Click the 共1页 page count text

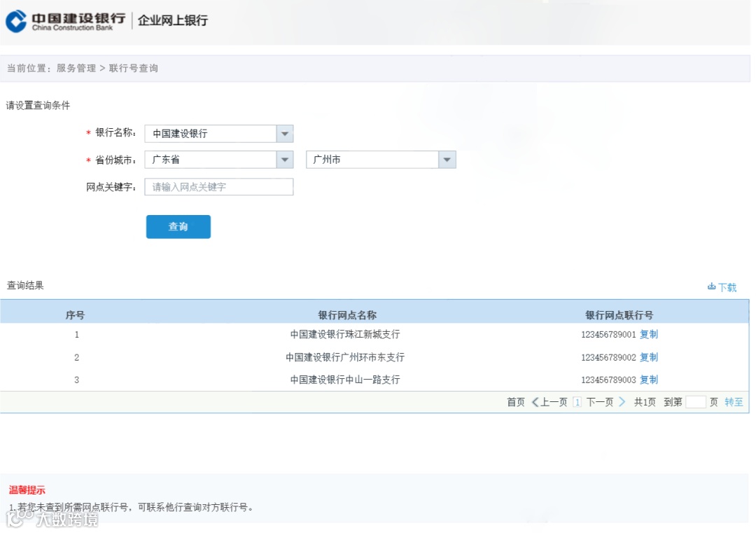(x=645, y=402)
